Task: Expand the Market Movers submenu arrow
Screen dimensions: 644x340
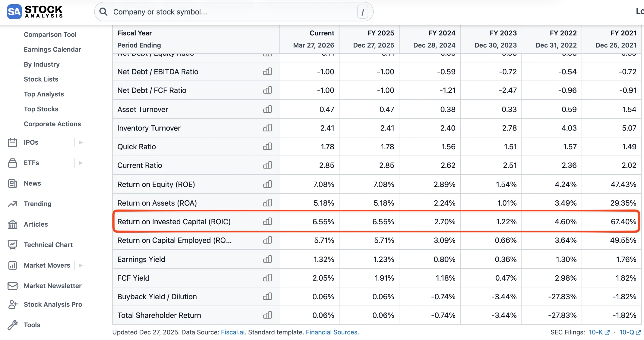Action: point(81,265)
